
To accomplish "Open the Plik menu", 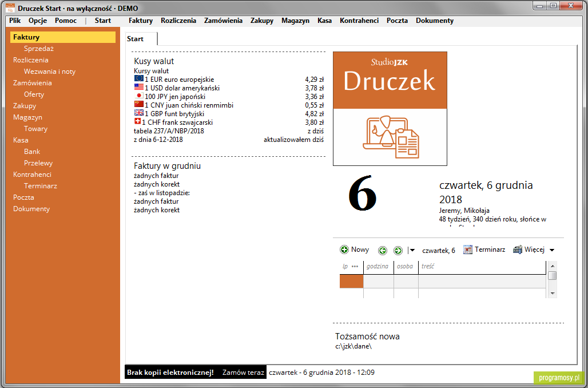I will (x=15, y=21).
